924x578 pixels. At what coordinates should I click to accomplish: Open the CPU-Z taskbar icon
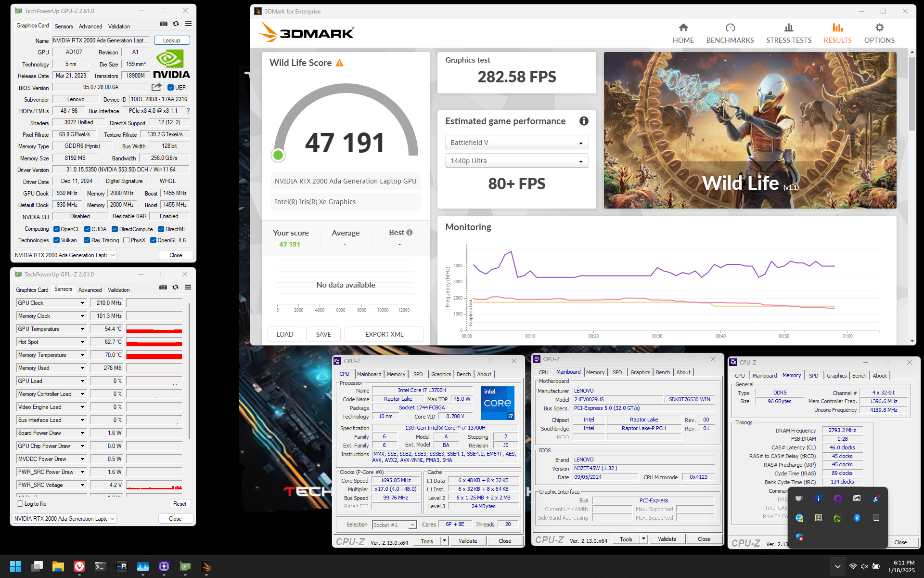(x=164, y=566)
